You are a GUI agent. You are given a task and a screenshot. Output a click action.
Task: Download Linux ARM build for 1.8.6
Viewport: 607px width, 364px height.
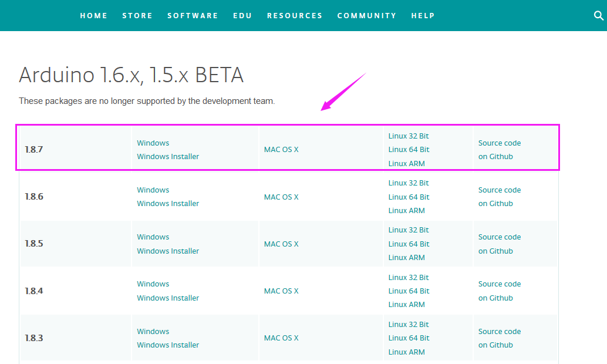(x=406, y=211)
